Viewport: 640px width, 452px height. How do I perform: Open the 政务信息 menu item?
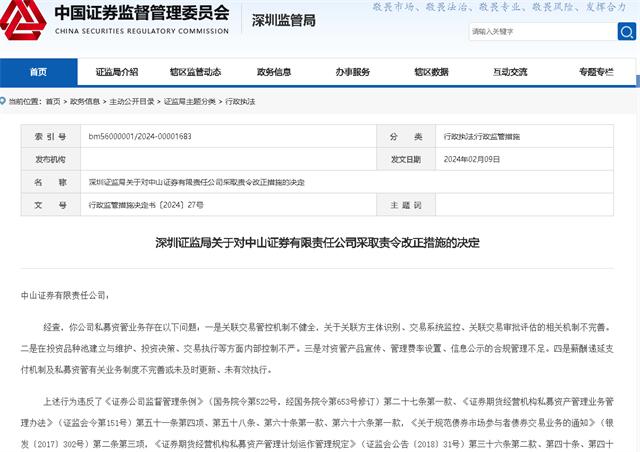(274, 72)
